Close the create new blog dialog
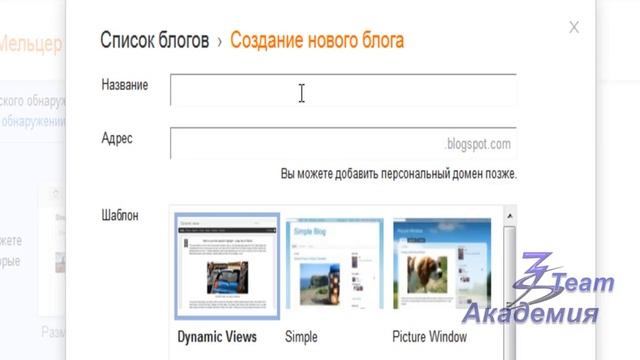 tap(574, 27)
